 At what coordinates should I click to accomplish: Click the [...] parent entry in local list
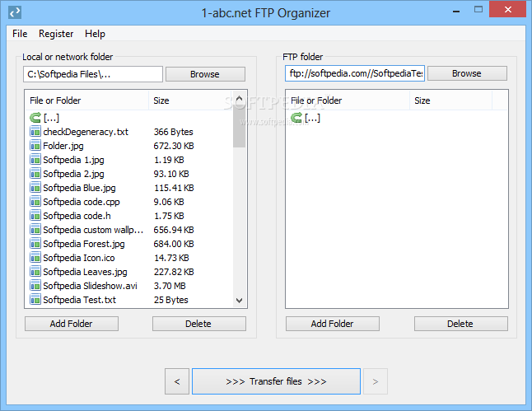pos(52,118)
